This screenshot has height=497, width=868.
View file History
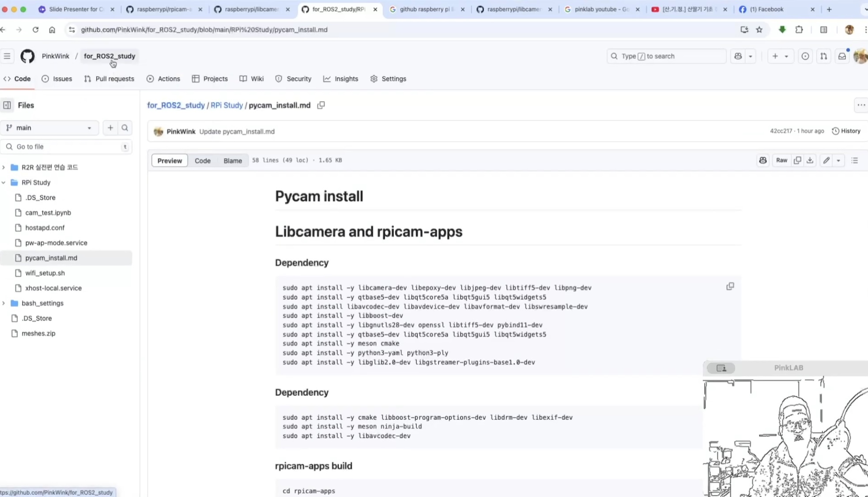(846, 131)
